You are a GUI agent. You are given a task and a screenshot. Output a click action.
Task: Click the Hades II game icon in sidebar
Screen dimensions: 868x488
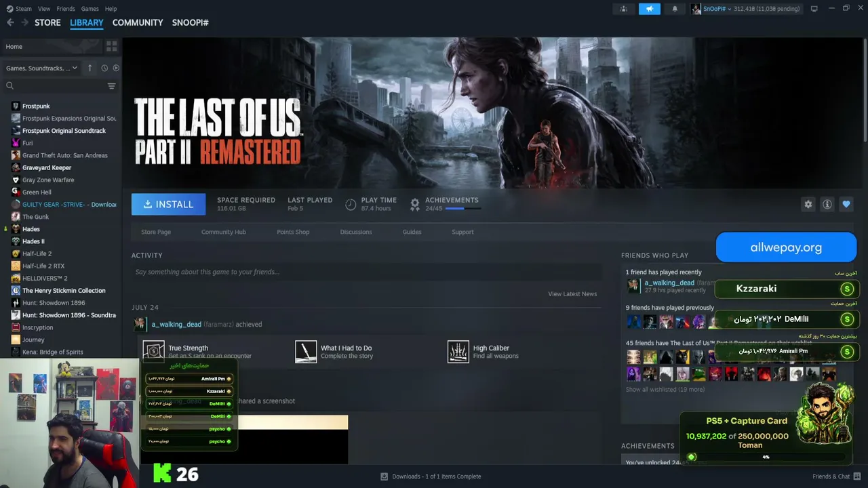coord(16,241)
